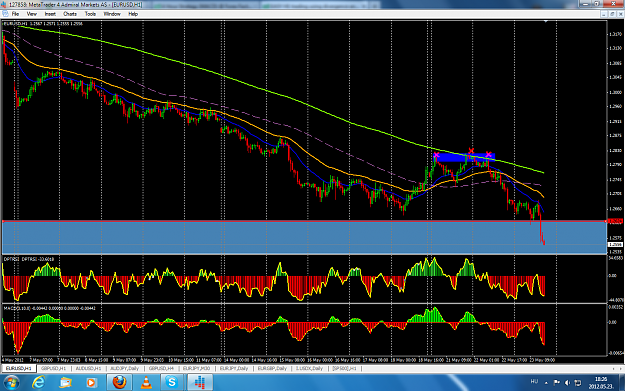Open VLC media player from the taskbar
This screenshot has height=391, width=625.
tap(146, 383)
